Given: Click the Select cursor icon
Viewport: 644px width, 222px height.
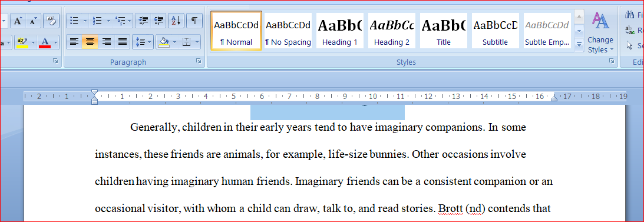Looking at the screenshot, I should pos(630,45).
